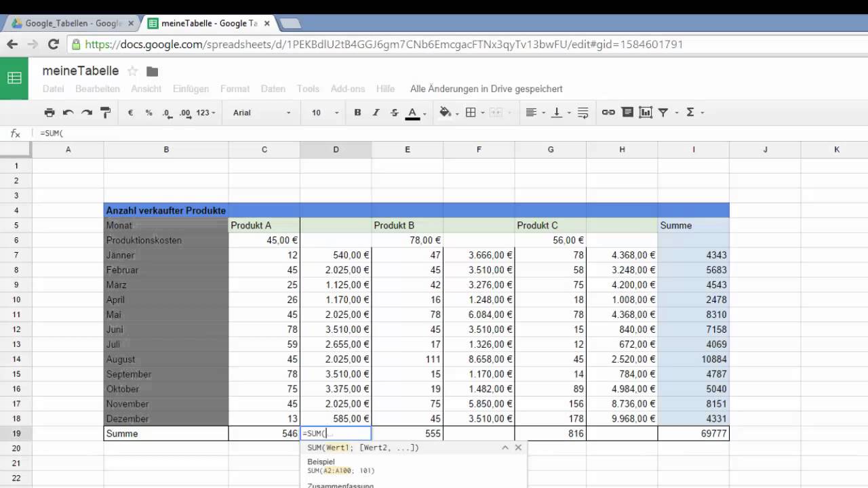Open the Einfügen menu
868x488 pixels.
click(191, 89)
